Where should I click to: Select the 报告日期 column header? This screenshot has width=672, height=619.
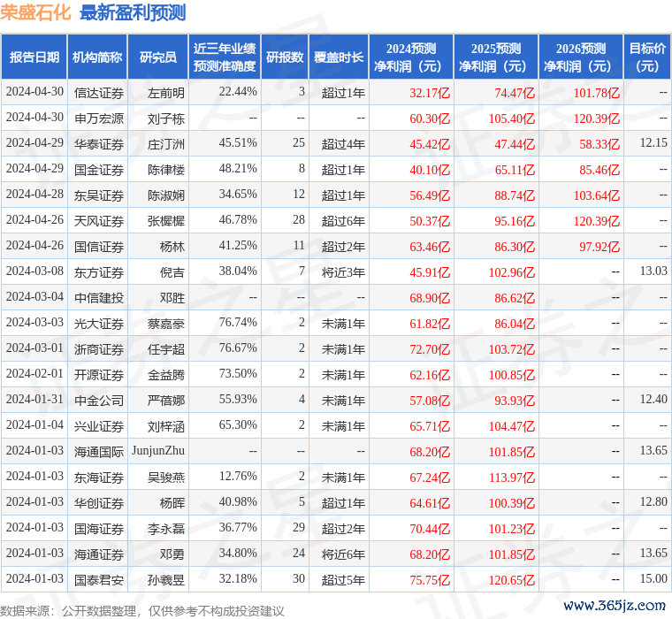(34, 57)
